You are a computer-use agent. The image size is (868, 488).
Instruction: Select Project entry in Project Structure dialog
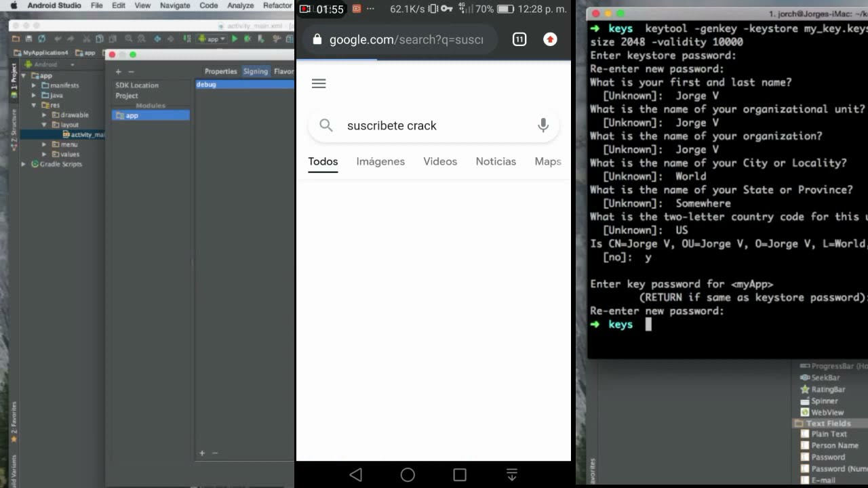tap(127, 96)
